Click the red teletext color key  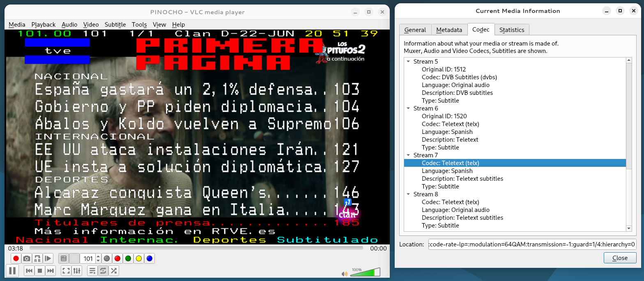coord(117,258)
